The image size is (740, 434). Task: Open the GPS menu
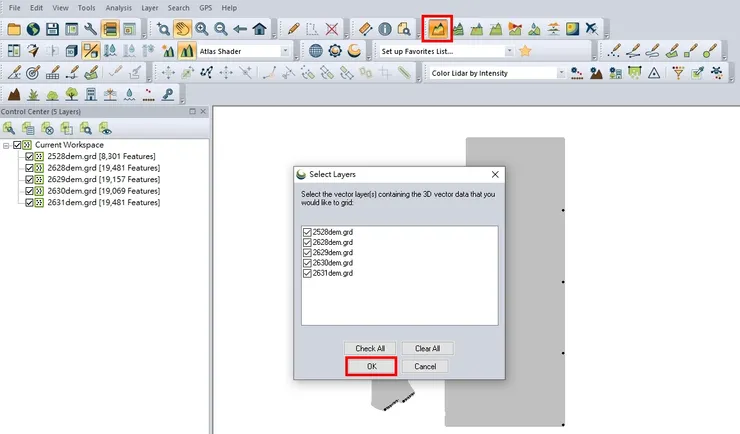tap(206, 8)
